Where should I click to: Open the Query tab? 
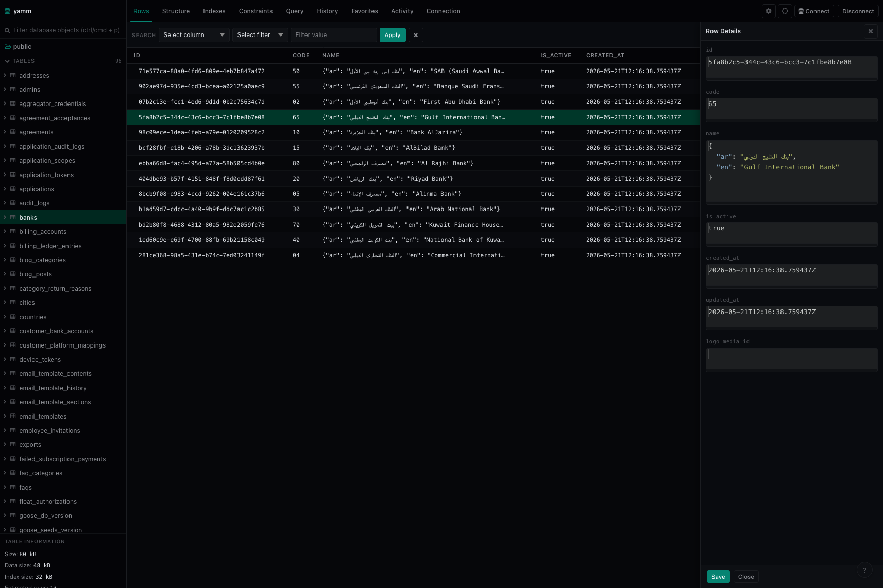point(294,11)
